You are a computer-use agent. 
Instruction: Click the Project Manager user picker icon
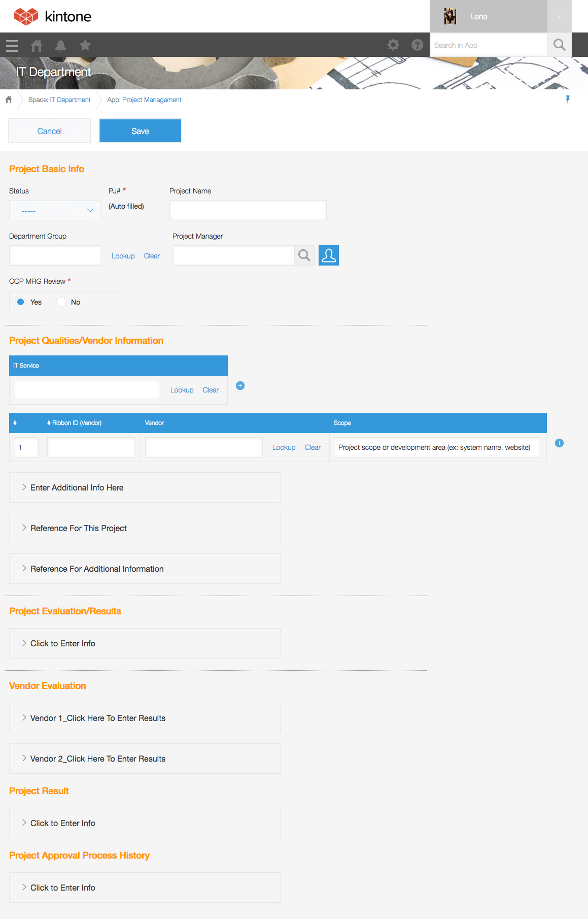tap(328, 255)
